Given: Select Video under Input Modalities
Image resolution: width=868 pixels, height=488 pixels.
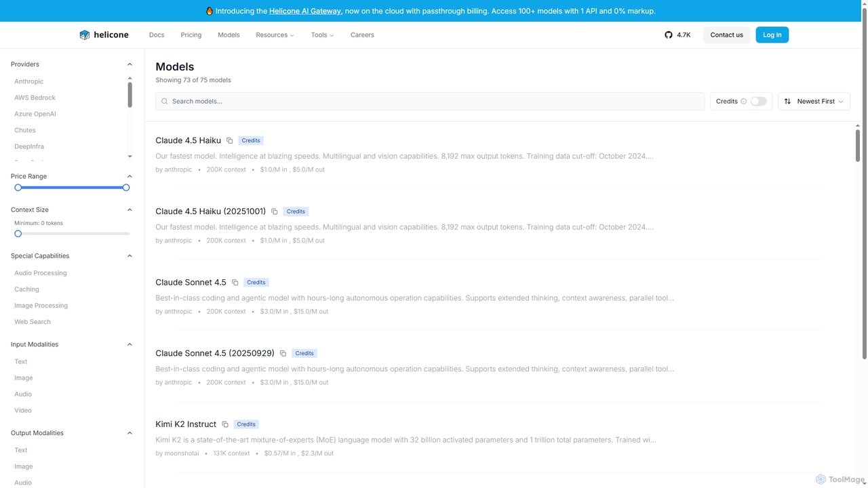Looking at the screenshot, I should pyautogui.click(x=23, y=410).
